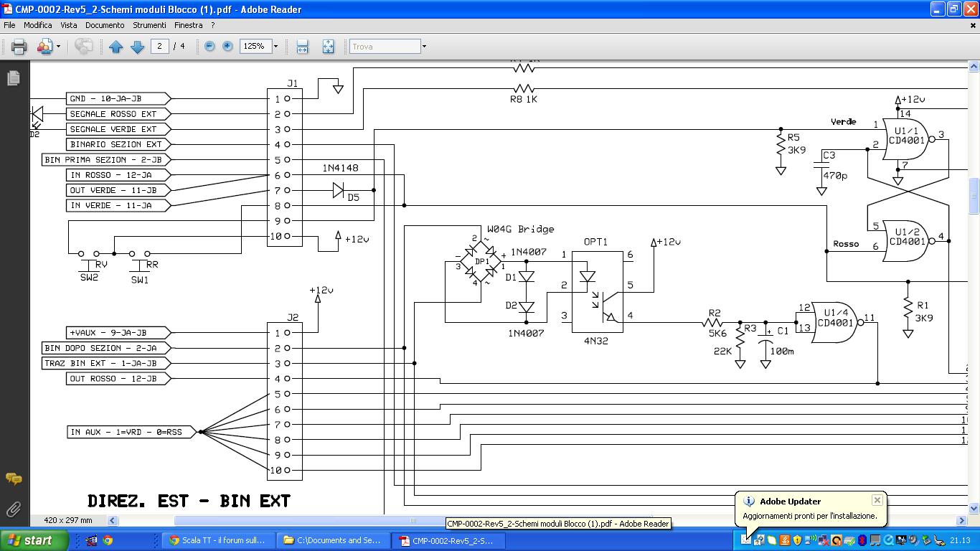Click the 'OUT ROSSO - 12-JB' label

[x=113, y=378]
